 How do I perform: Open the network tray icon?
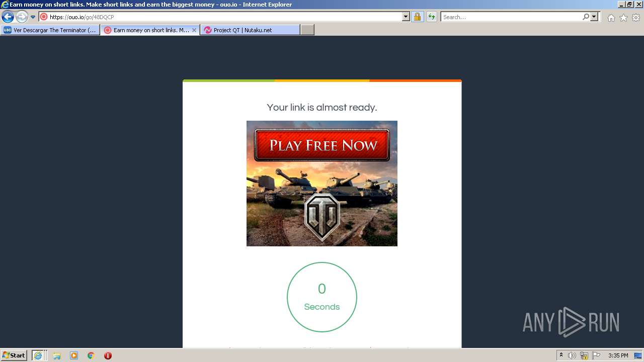pyautogui.click(x=584, y=355)
